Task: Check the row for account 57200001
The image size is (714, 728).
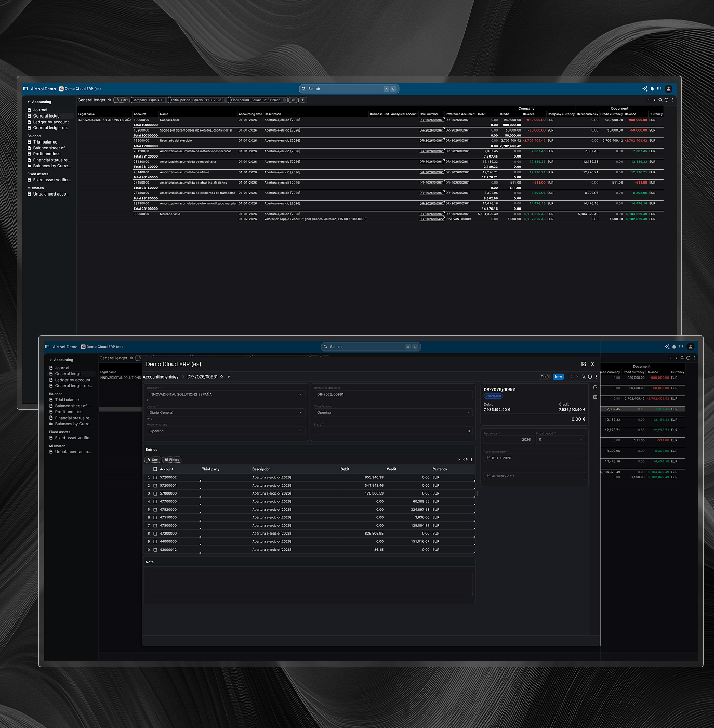Action: coord(155,486)
